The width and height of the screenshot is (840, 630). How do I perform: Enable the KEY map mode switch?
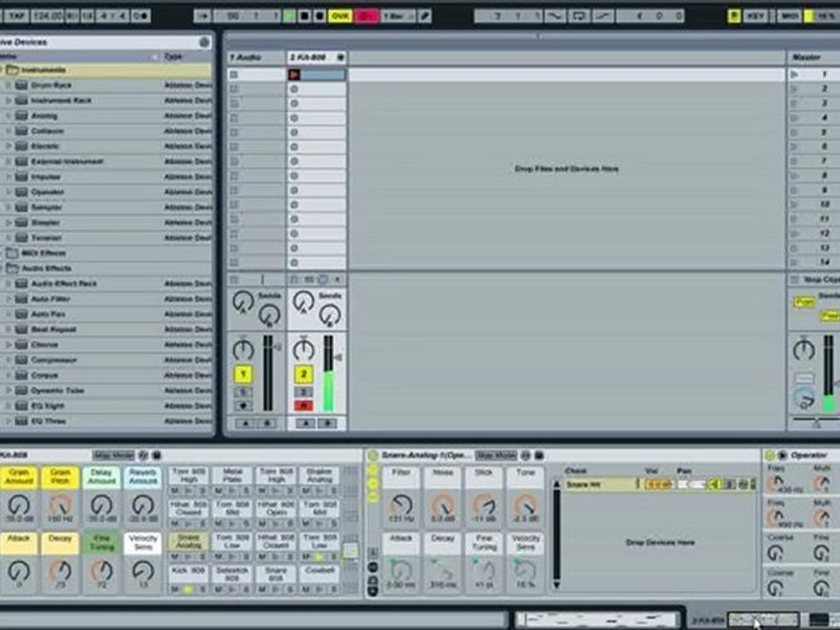(x=755, y=16)
